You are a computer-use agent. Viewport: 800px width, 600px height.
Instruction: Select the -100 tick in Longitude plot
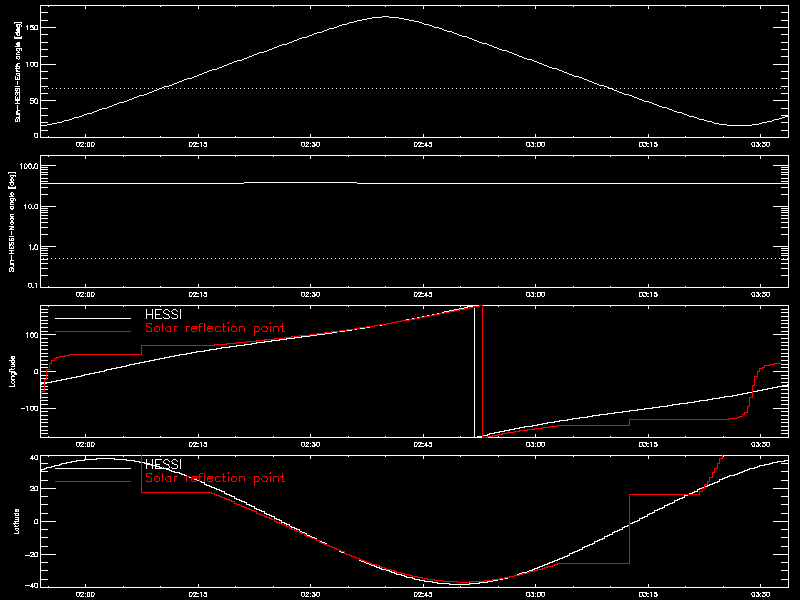30,409
